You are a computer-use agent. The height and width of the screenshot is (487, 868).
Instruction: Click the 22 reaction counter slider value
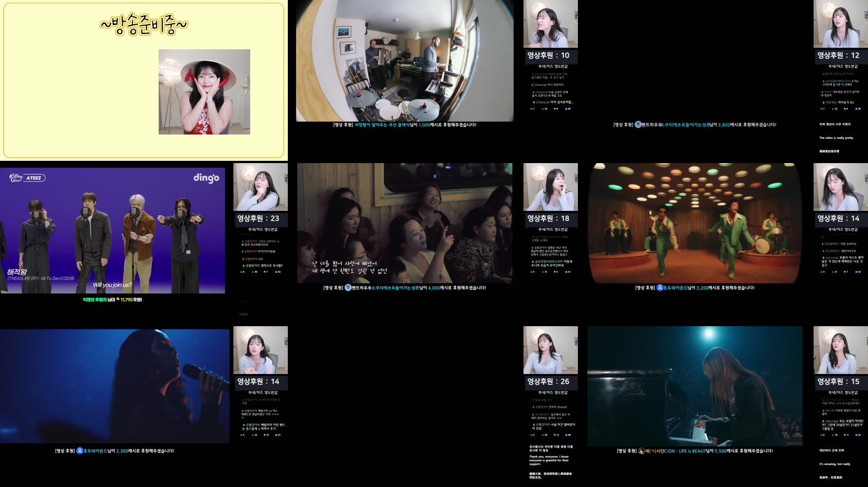253,434
